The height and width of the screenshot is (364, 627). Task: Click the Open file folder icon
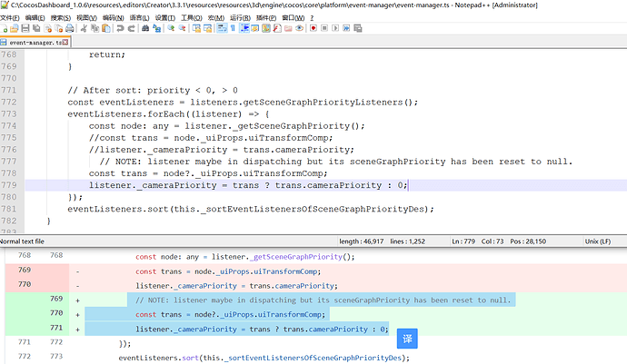point(15,28)
